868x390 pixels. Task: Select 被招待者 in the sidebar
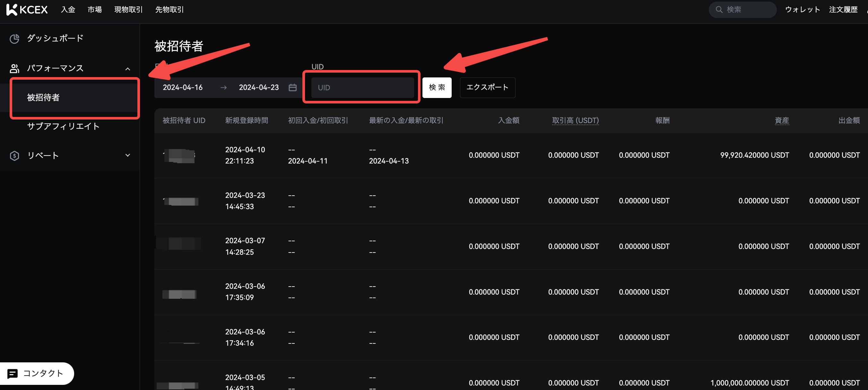(43, 98)
